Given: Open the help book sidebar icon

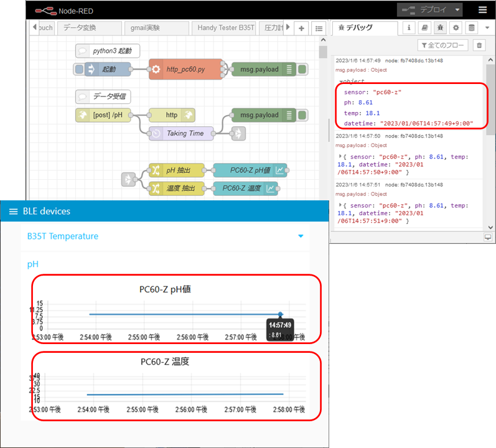Looking at the screenshot, I should coord(424,28).
